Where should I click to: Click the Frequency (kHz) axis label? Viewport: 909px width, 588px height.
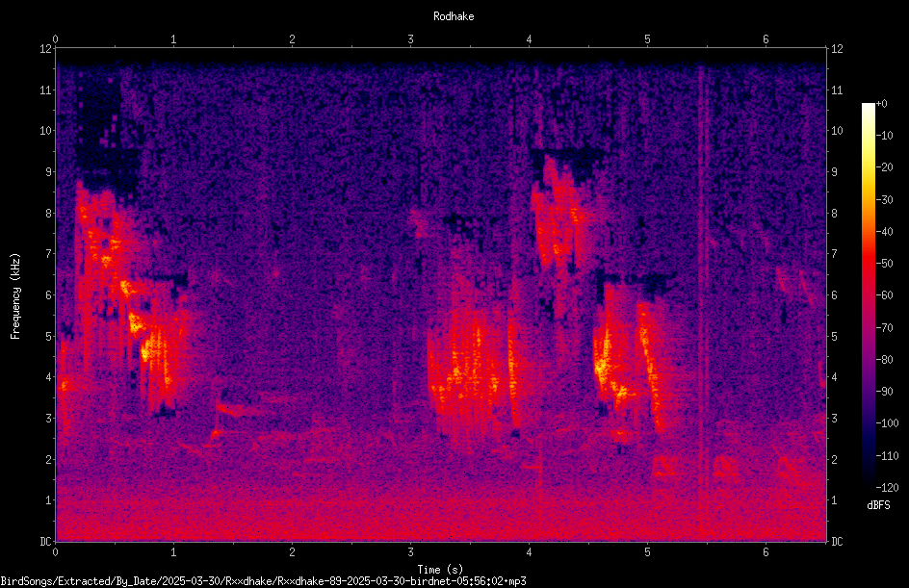click(15, 295)
